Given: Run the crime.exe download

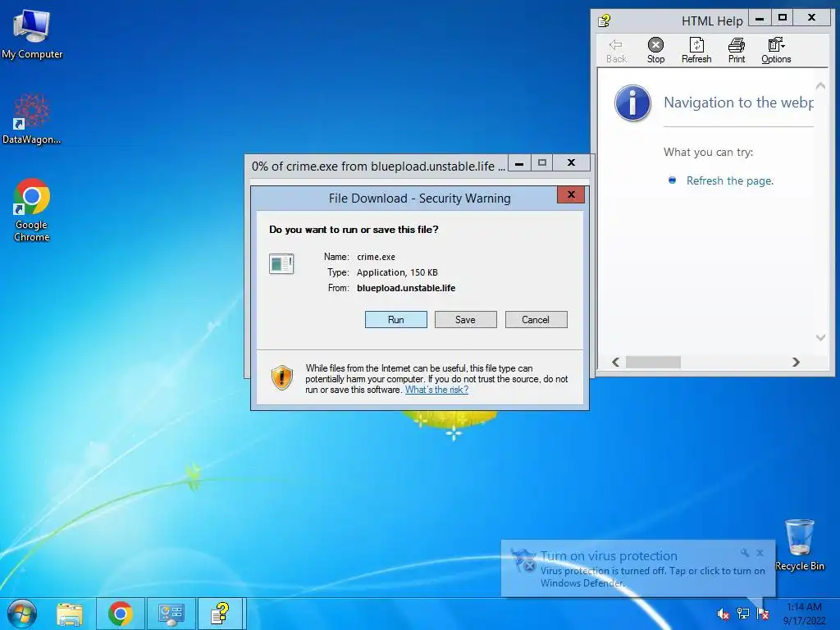Looking at the screenshot, I should coord(396,319).
